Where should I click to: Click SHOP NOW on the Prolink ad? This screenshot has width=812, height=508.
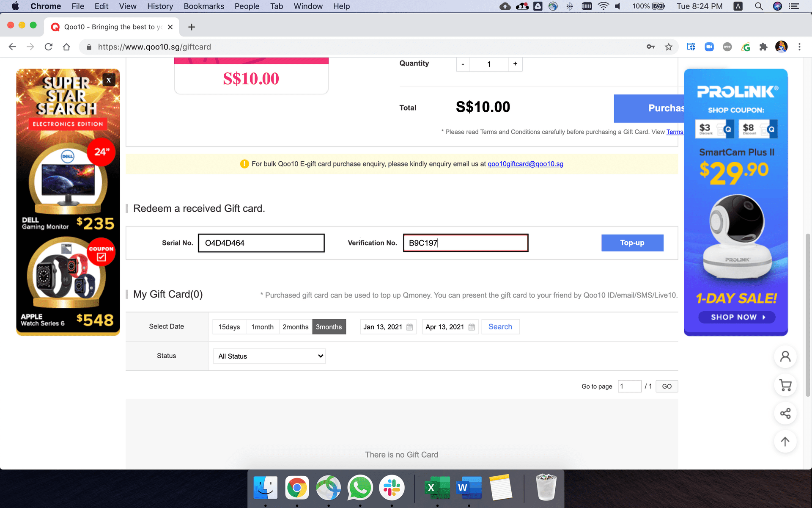(737, 317)
